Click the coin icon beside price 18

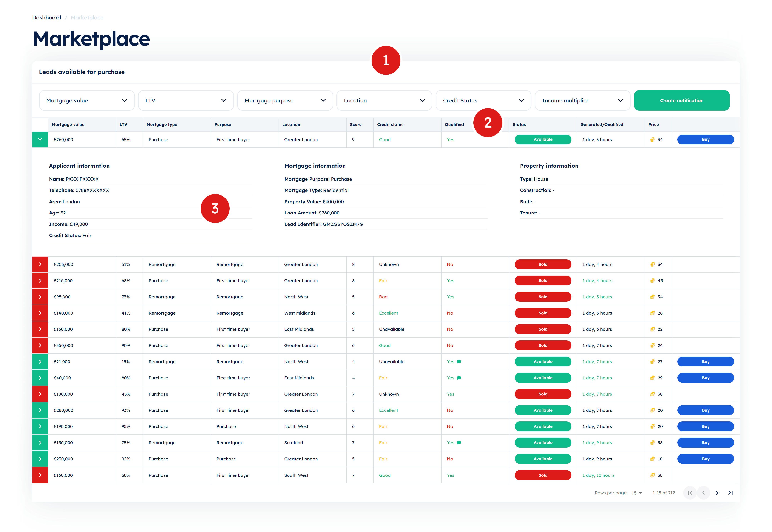(652, 459)
